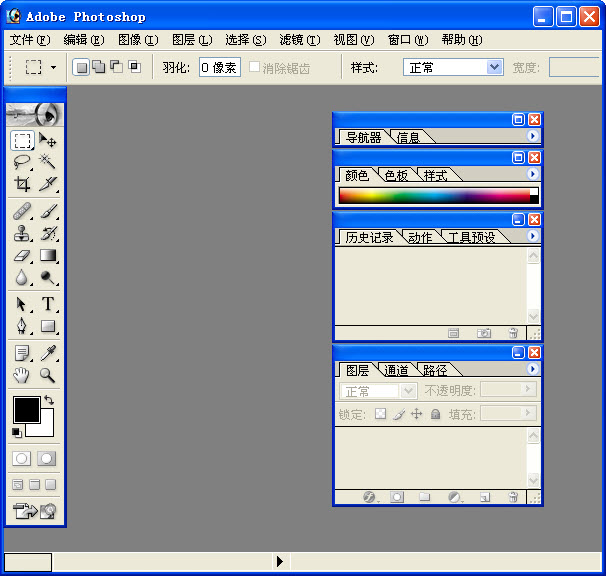Select the Magic Wand tool
The width and height of the screenshot is (606, 576).
click(48, 162)
